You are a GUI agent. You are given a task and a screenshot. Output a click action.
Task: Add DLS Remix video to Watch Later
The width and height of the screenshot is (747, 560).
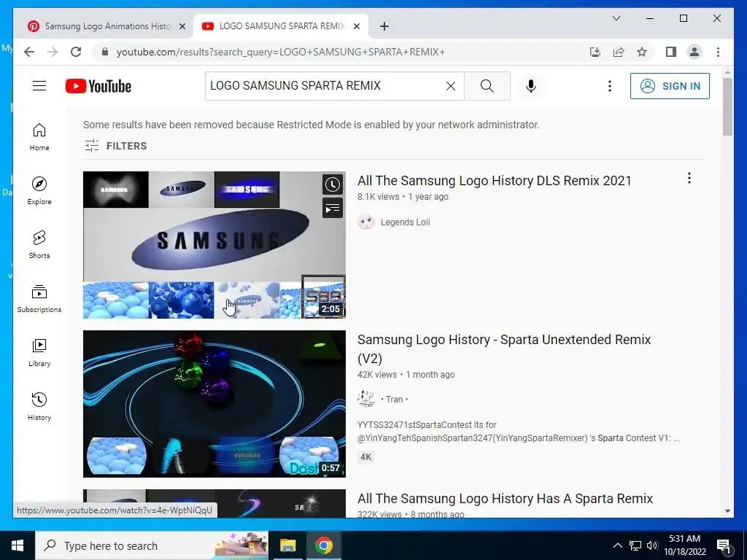coord(333,184)
